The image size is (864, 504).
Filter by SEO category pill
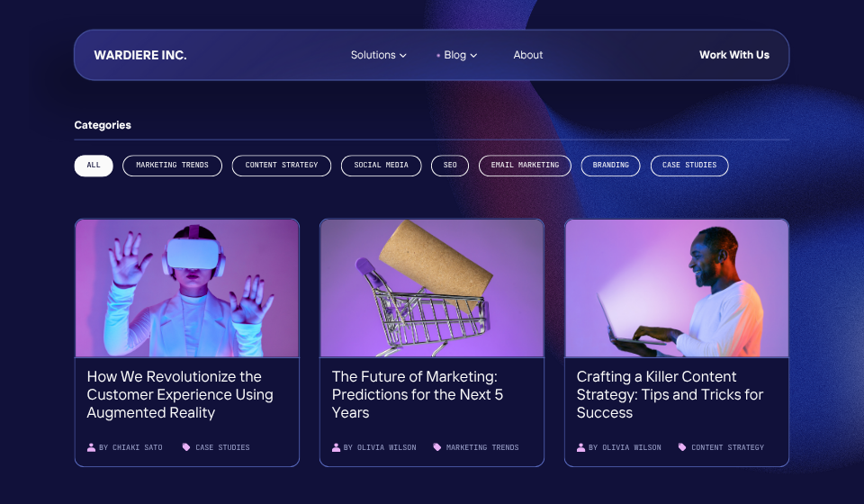450,166
